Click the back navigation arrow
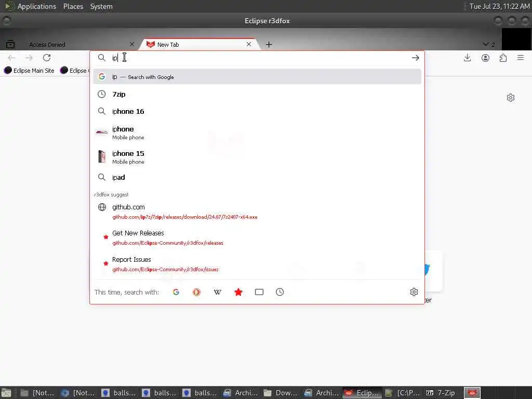 11,58
